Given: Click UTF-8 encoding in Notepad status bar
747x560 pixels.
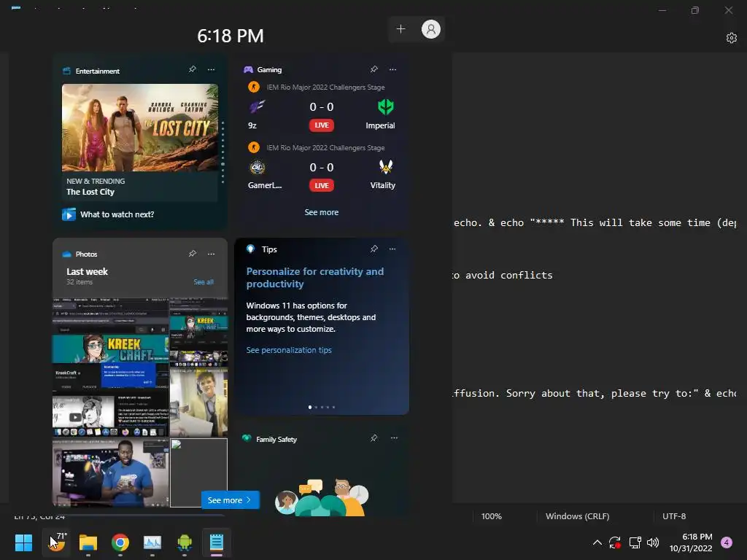Looking at the screenshot, I should [674, 516].
